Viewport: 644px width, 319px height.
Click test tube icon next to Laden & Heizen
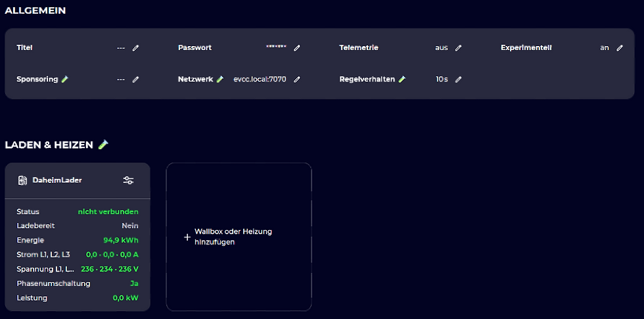point(103,145)
